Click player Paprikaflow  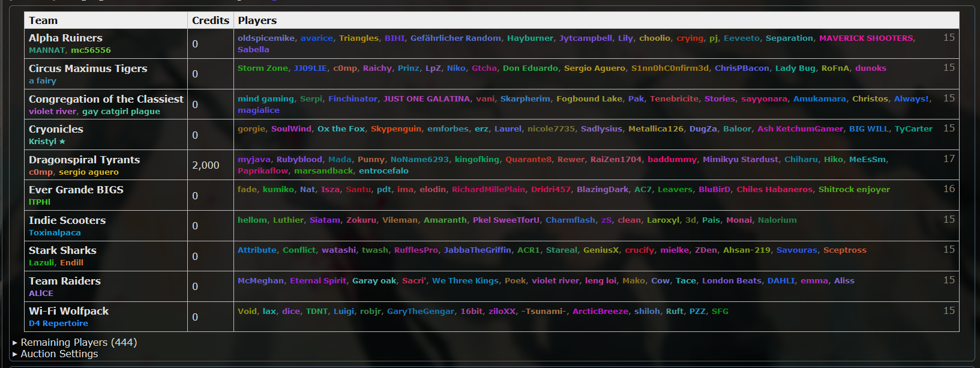(x=263, y=171)
